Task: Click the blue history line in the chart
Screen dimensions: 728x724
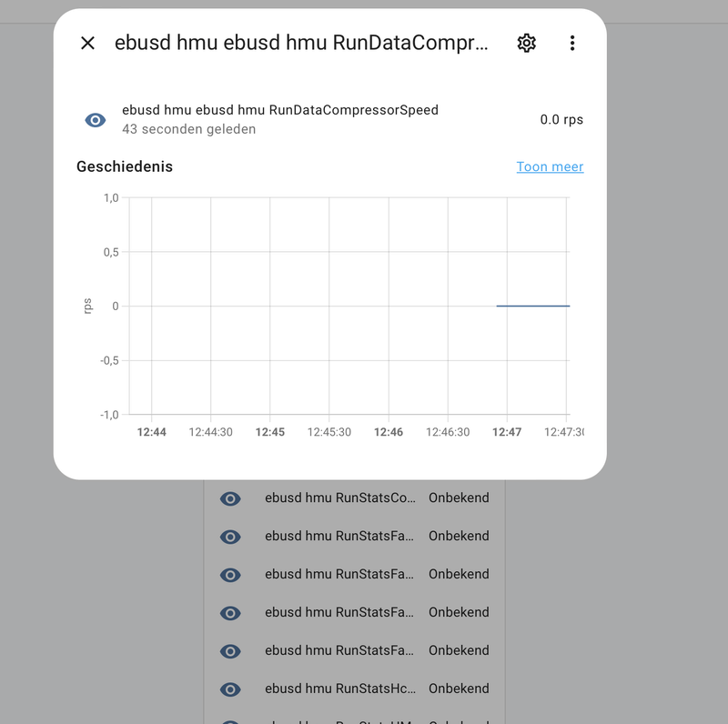Action: coord(532,306)
